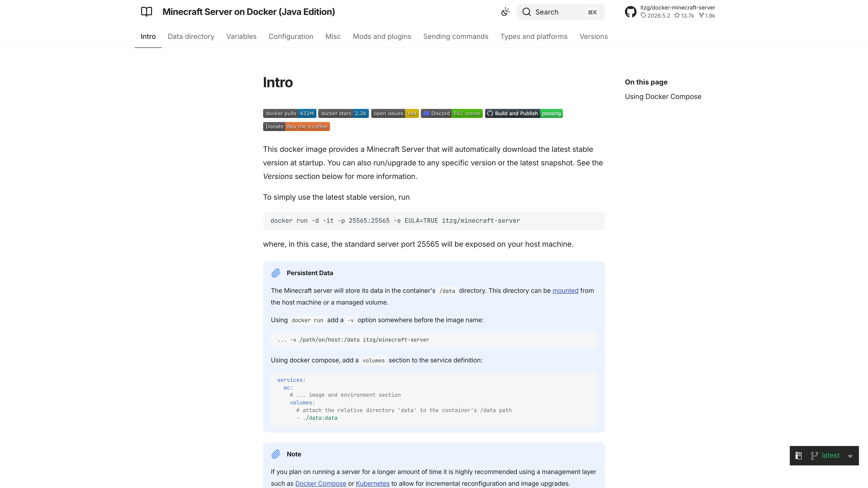
Task: Click the 'Intro' page heading
Action: 278,82
